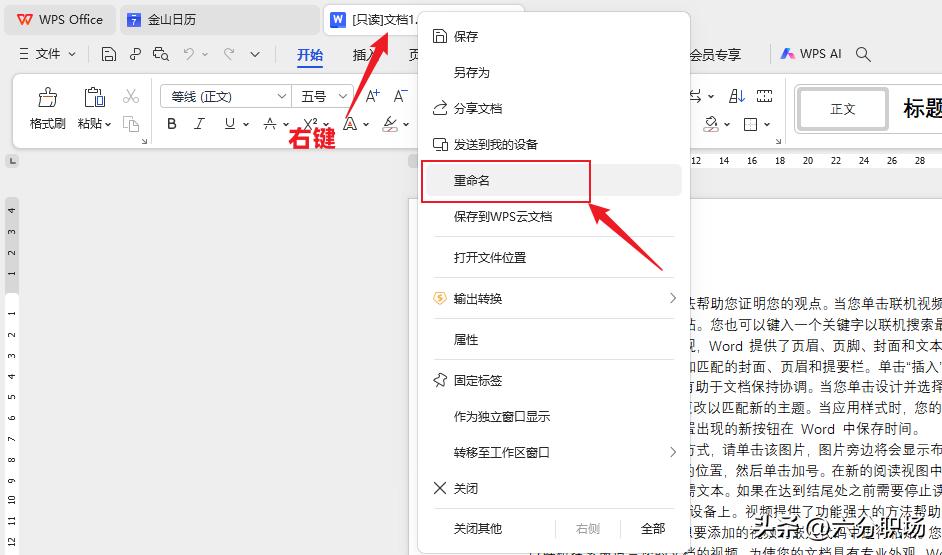Click the tab stop selector L button

tap(13, 161)
